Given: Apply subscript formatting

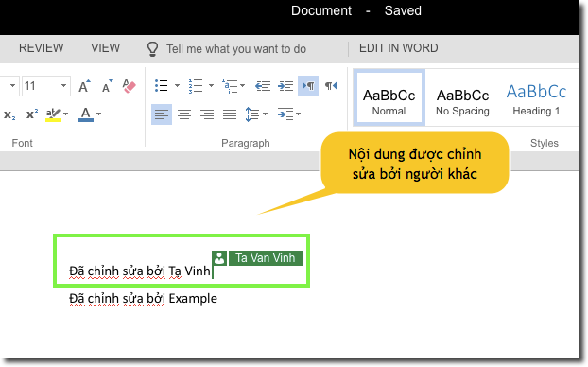Looking at the screenshot, I should point(9,114).
